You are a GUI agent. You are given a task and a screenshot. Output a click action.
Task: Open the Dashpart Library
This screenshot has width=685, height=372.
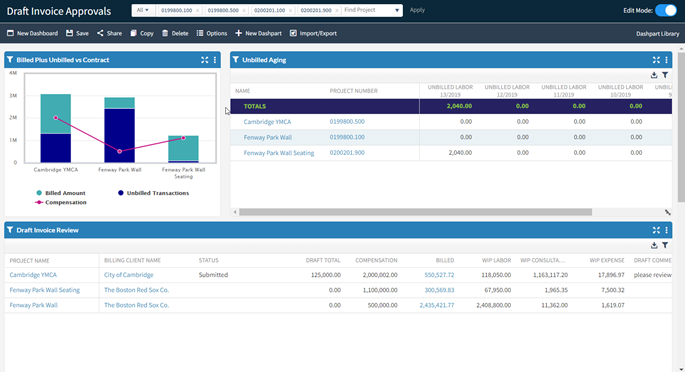tap(657, 34)
